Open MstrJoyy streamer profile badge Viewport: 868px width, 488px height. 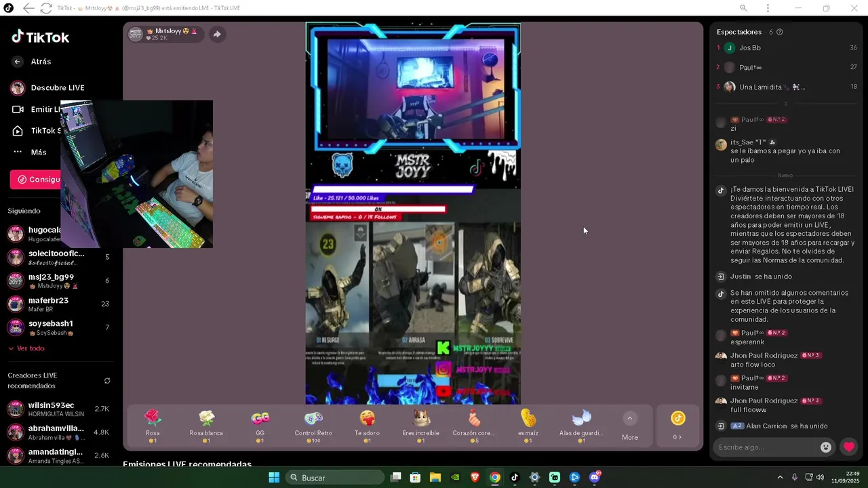[x=165, y=34]
